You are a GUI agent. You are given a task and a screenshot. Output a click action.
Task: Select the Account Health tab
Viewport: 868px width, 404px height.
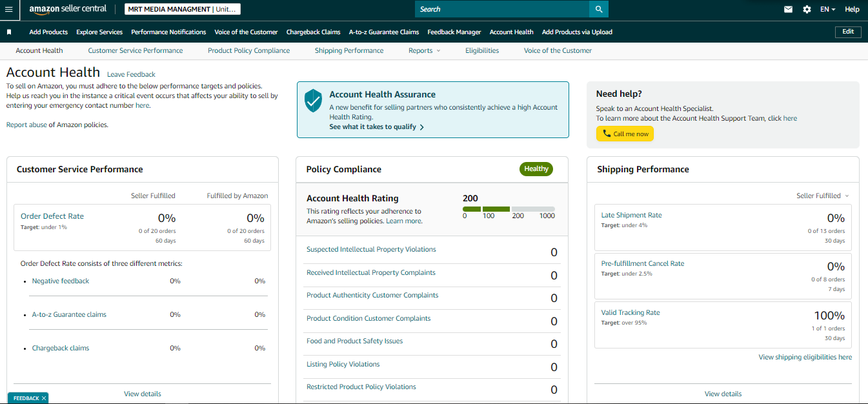pos(39,50)
